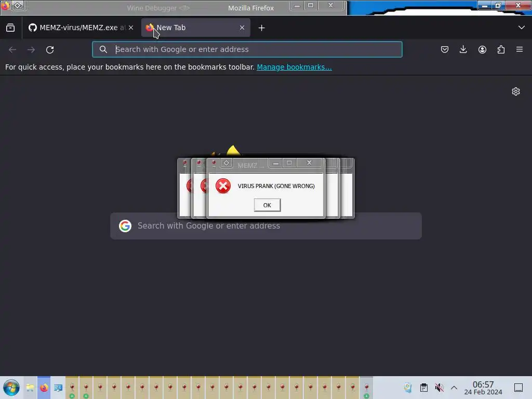Go forward one page

pyautogui.click(x=31, y=49)
